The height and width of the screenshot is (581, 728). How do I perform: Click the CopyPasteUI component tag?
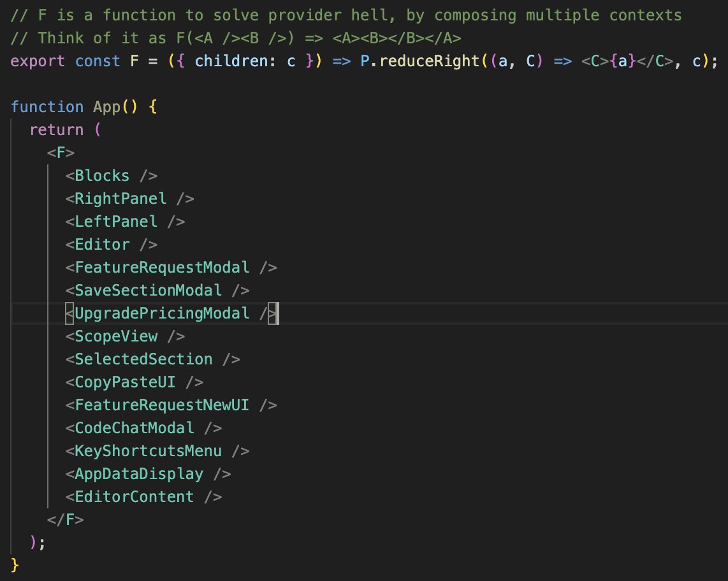coord(135,382)
